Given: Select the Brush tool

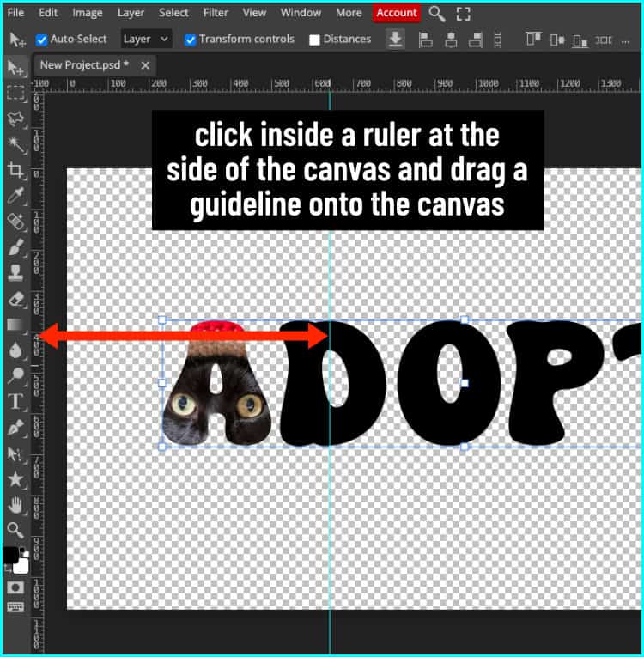Looking at the screenshot, I should point(15,247).
